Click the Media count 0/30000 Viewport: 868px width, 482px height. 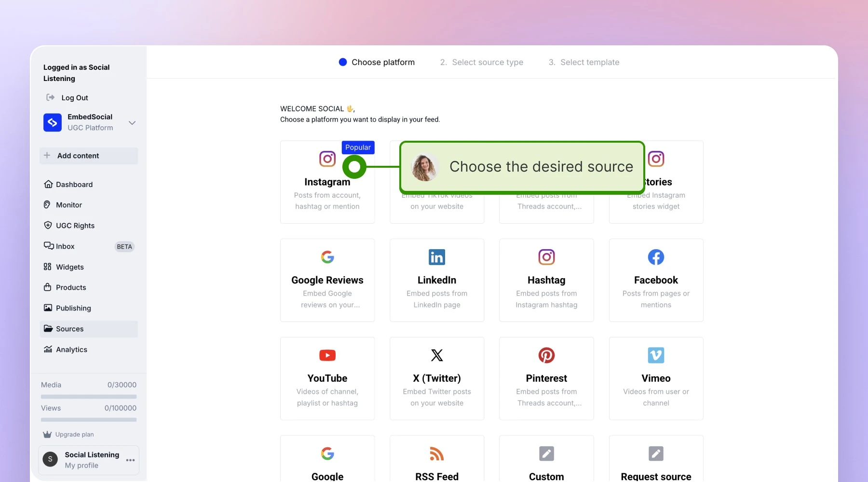pyautogui.click(x=122, y=385)
